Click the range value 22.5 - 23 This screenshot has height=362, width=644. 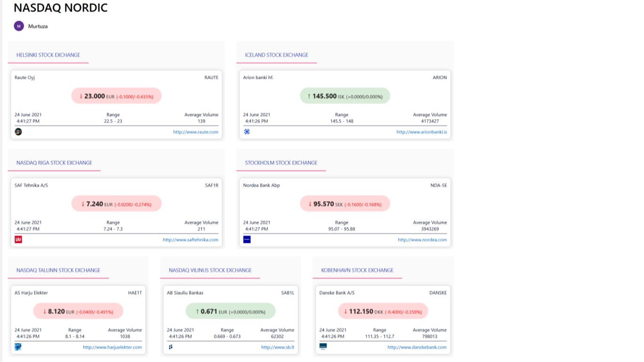tap(113, 121)
